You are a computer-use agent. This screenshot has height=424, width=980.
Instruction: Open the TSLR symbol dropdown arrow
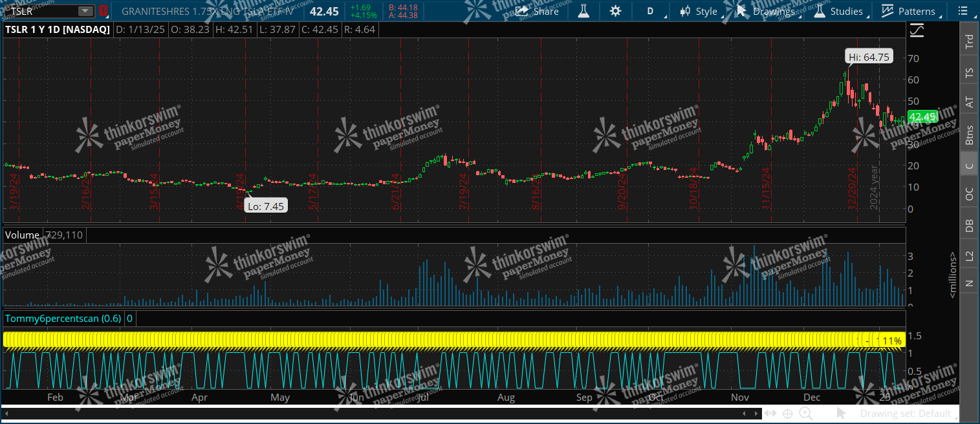click(85, 11)
